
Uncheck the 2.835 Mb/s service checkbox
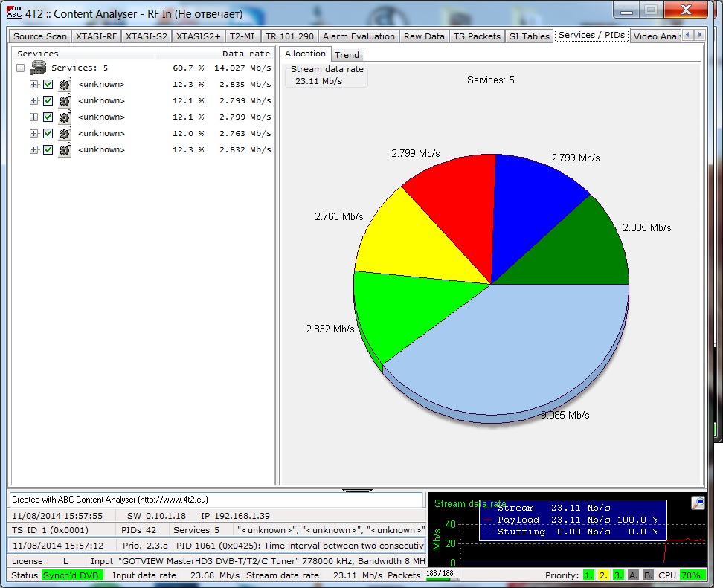click(x=48, y=84)
